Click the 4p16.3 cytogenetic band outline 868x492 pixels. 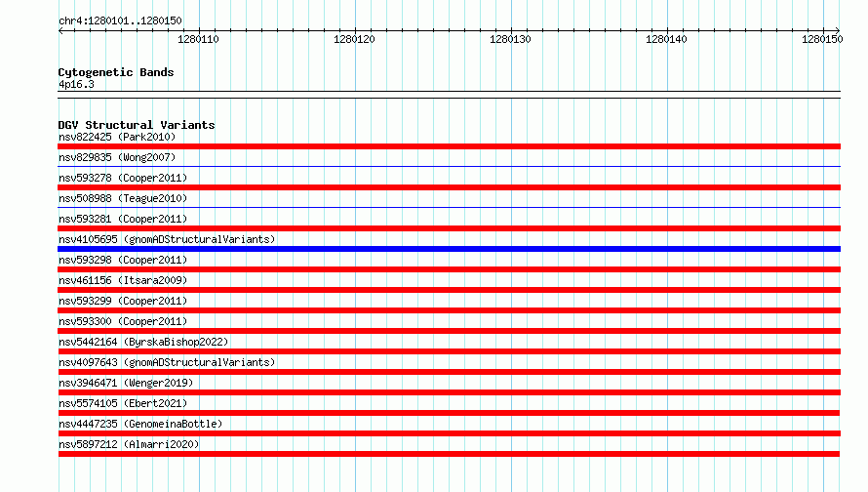coord(449,95)
